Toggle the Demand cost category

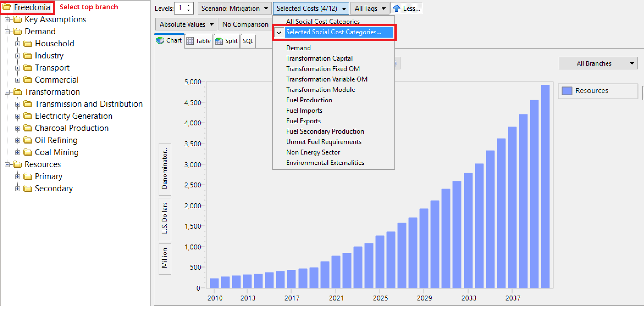334,48
